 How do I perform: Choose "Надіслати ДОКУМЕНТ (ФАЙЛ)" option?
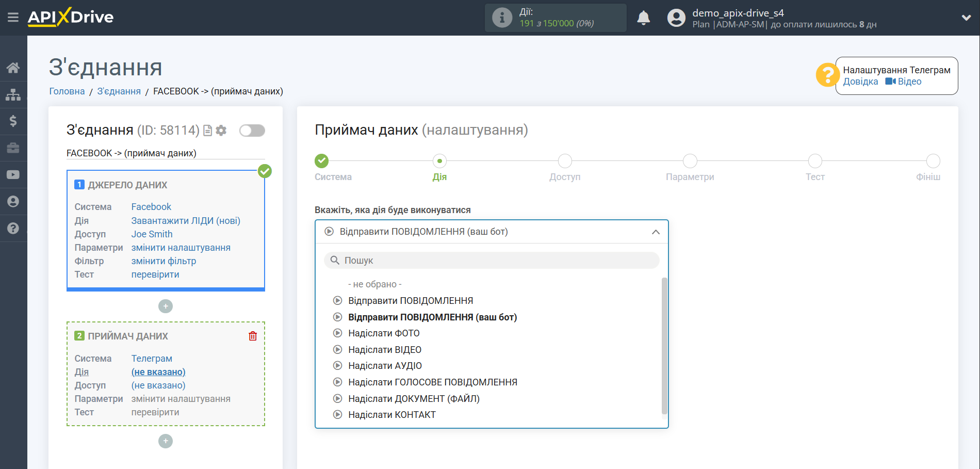[x=414, y=399]
